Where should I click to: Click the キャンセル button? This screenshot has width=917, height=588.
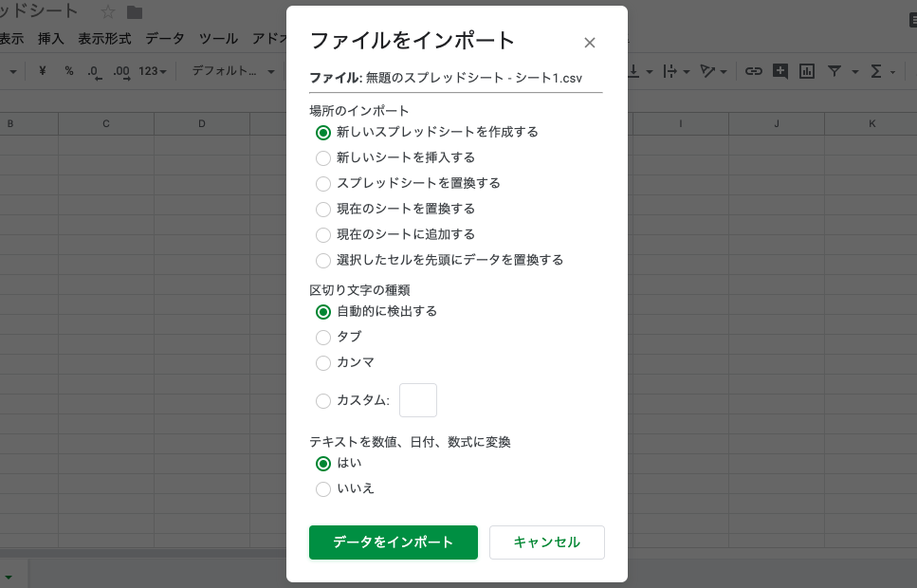547,542
